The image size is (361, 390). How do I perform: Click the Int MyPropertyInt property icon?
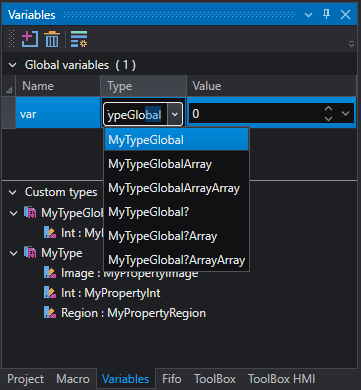coord(50,293)
